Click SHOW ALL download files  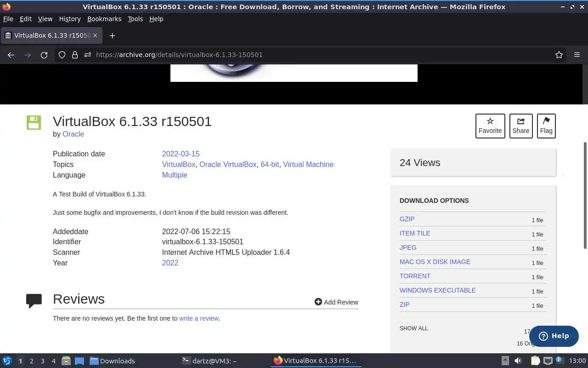click(x=413, y=328)
